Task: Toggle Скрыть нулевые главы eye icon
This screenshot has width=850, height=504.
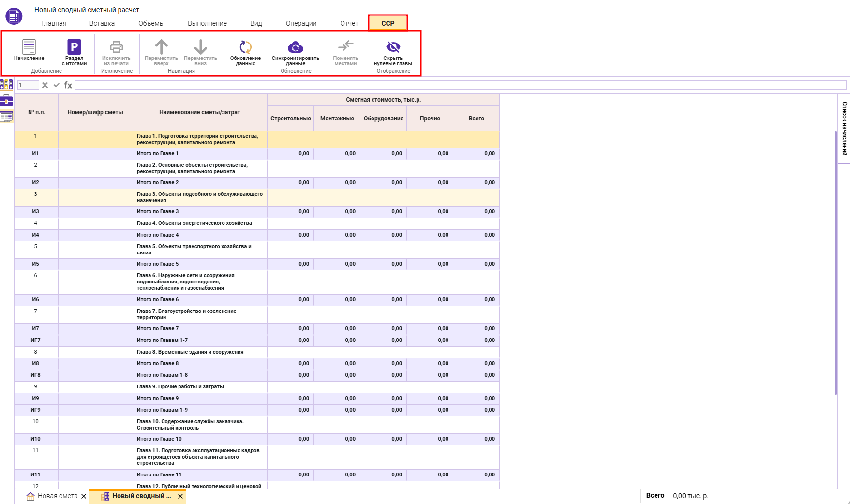Action: pos(393,47)
